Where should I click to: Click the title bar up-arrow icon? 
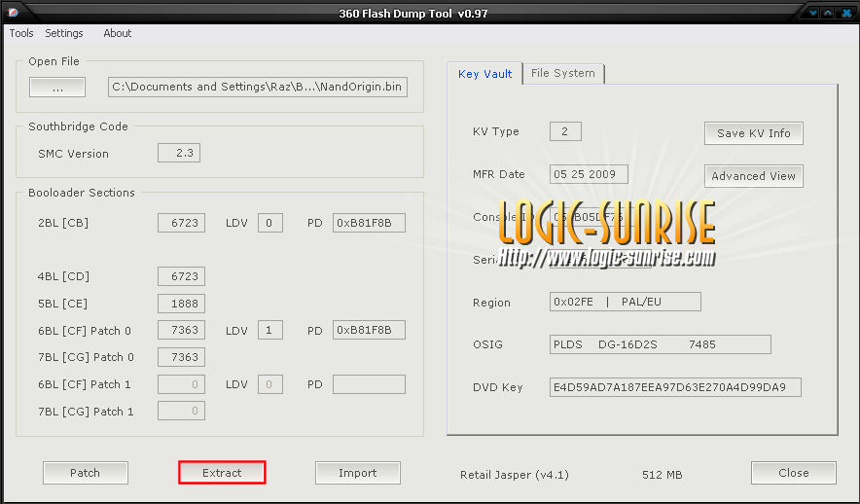coord(828,12)
